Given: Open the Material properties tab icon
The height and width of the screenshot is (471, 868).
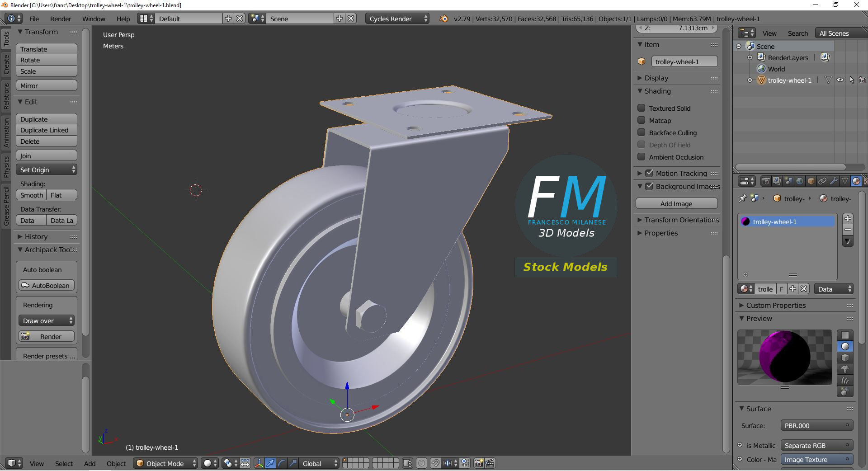Looking at the screenshot, I should tap(856, 181).
